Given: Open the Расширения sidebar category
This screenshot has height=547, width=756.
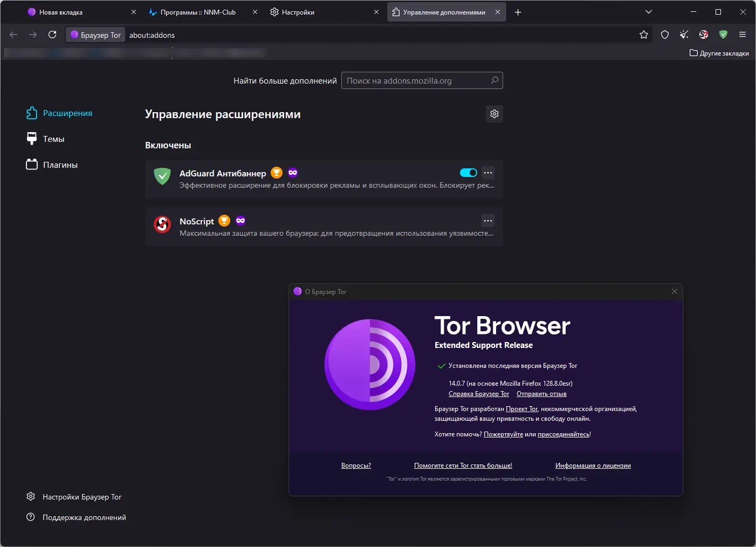Looking at the screenshot, I should 59,113.
